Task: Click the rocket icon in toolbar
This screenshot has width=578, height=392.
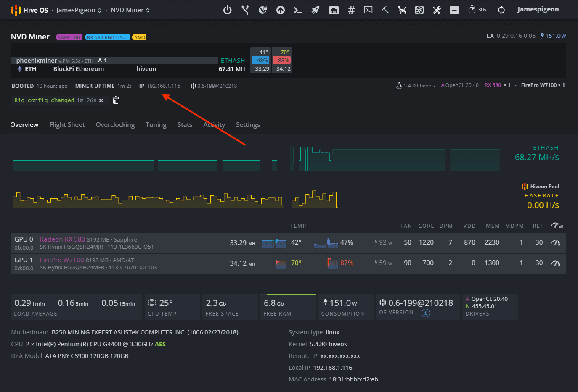Action: pyautogui.click(x=316, y=10)
